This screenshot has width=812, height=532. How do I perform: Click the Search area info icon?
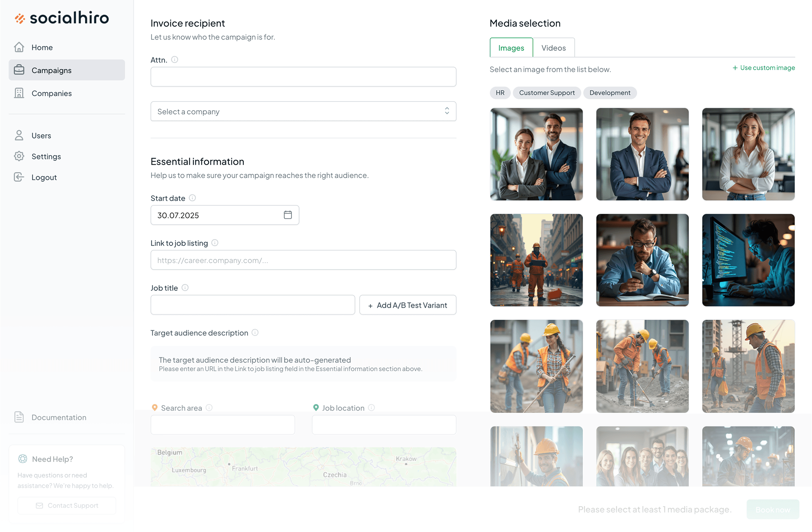coord(209,408)
